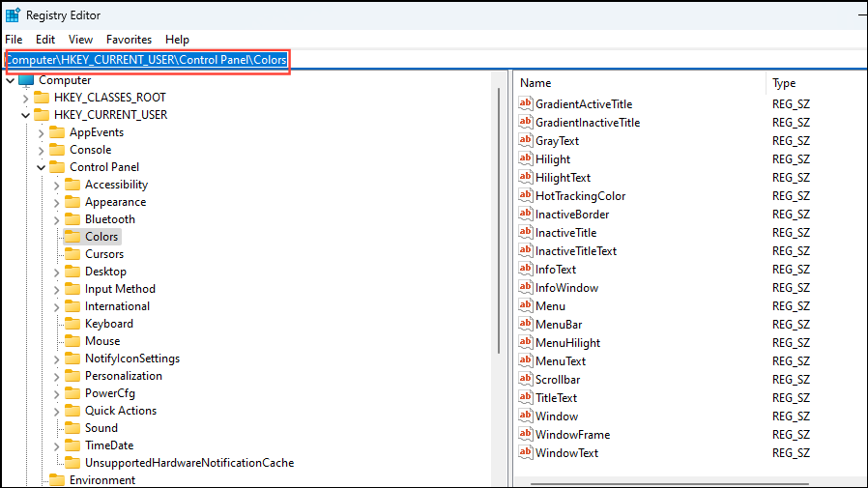Select the InfoWindow value name
Image resolution: width=868 pixels, height=488 pixels.
[566, 288]
